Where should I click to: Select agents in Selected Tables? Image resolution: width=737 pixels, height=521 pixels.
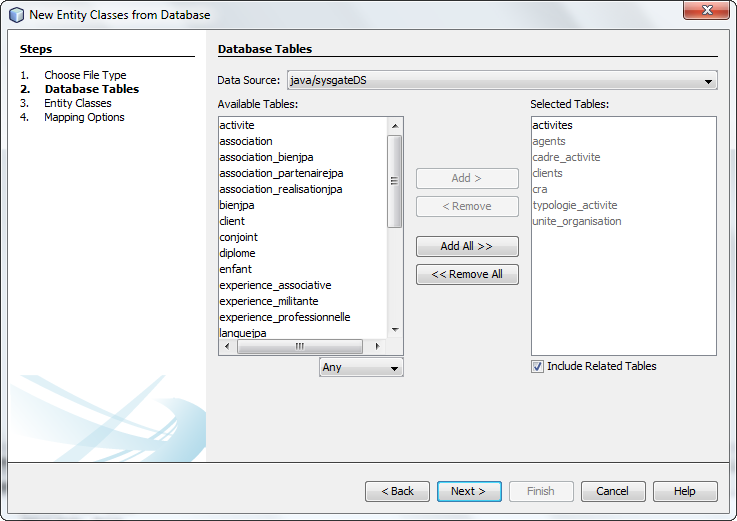pyautogui.click(x=624, y=142)
